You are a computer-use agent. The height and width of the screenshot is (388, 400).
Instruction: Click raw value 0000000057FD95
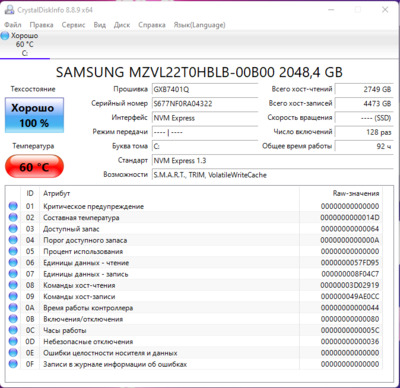[350, 263]
